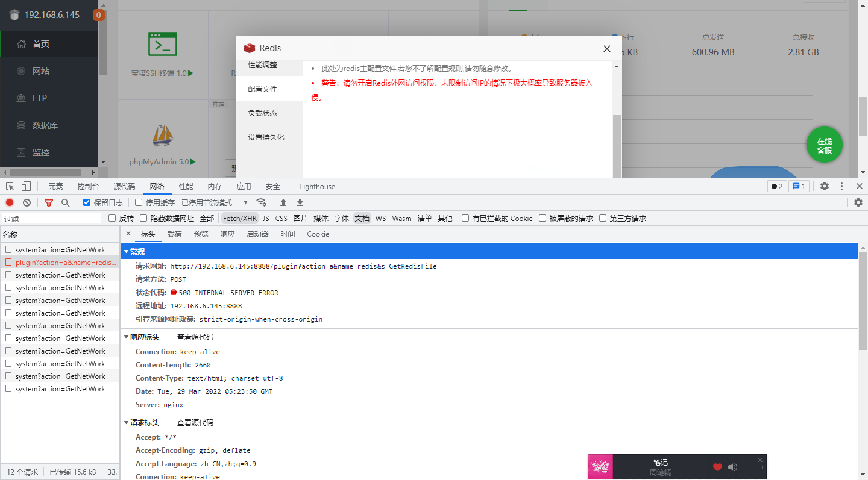Image resolution: width=868 pixels, height=480 pixels.
Task: Open the network search magnifier
Action: [66, 203]
